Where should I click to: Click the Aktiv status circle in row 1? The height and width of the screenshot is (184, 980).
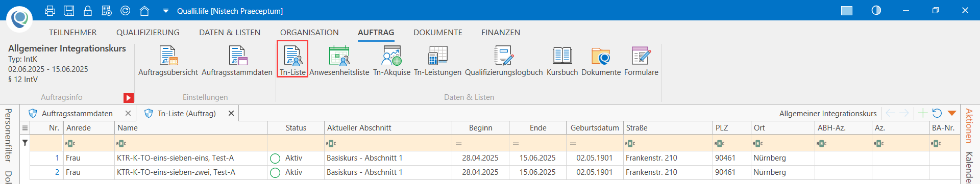pyautogui.click(x=275, y=159)
